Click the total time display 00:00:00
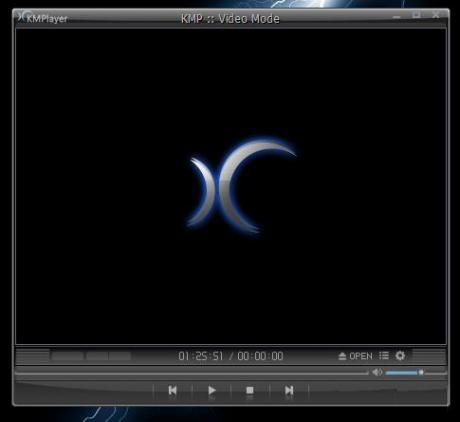Viewport: 460px width, 422px height. [260, 356]
